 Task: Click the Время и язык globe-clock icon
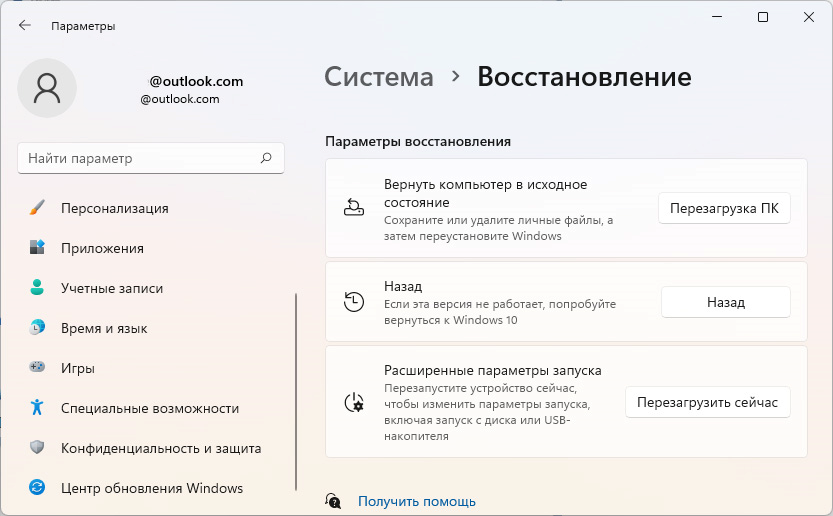click(x=37, y=328)
